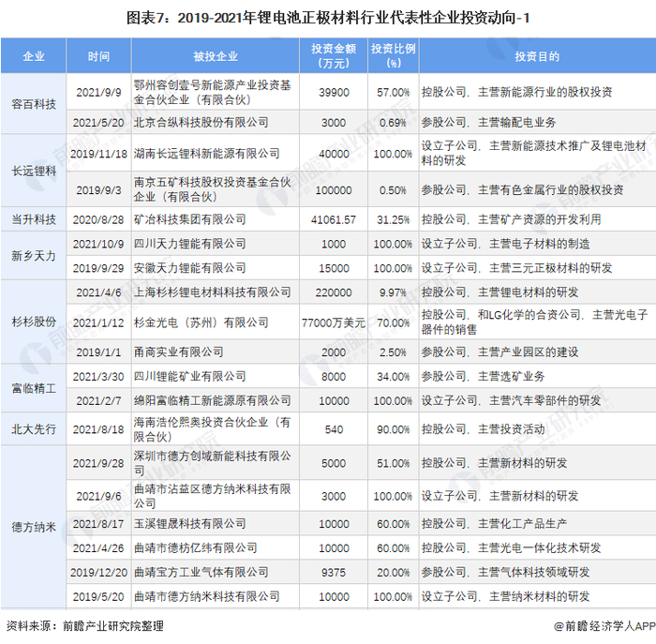656x644 pixels.
Task: Click the @前瞻经济学人APP credit
Action: tap(604, 626)
